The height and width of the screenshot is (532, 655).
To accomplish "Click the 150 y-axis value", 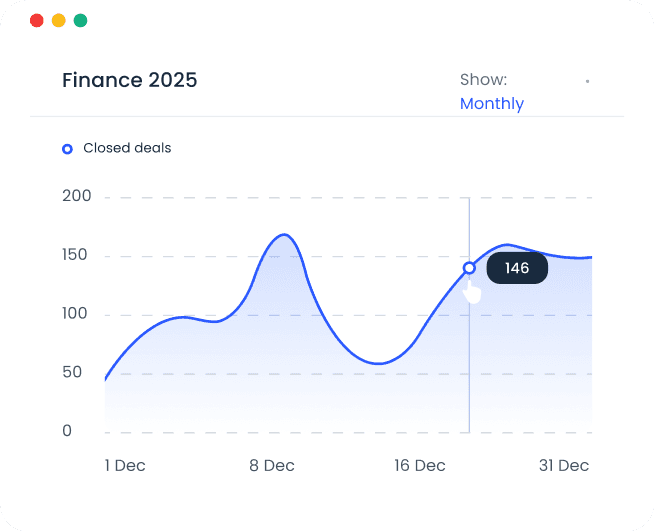I will [x=77, y=256].
